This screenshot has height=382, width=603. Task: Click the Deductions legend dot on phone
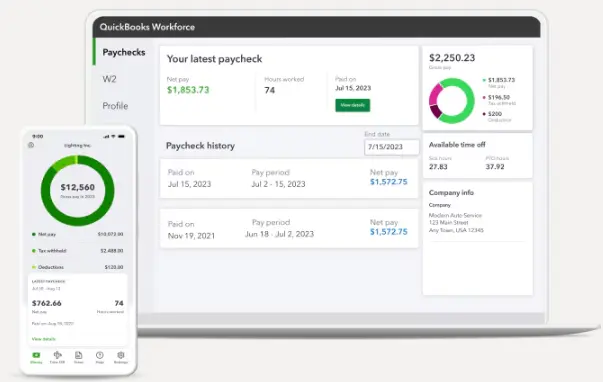pos(34,267)
